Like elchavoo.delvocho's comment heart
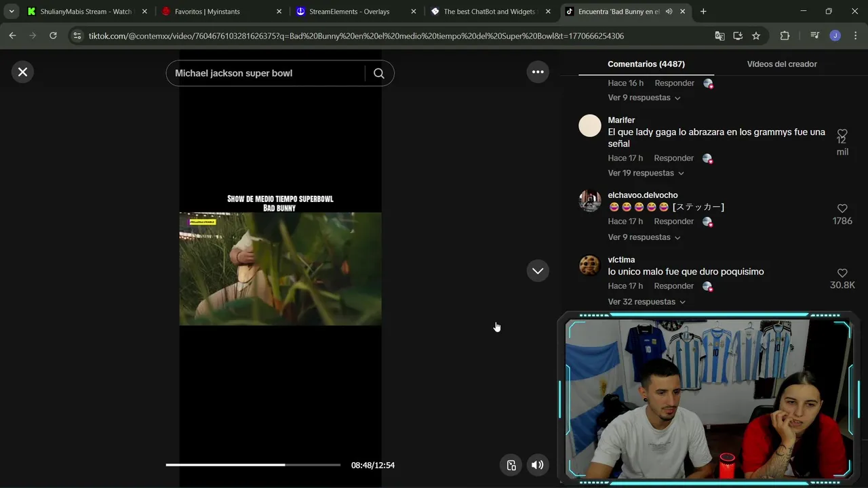The image size is (868, 488). 842,209
